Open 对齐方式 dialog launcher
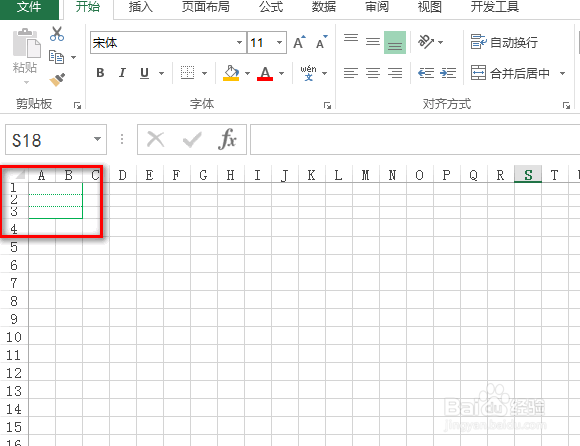 (x=566, y=106)
